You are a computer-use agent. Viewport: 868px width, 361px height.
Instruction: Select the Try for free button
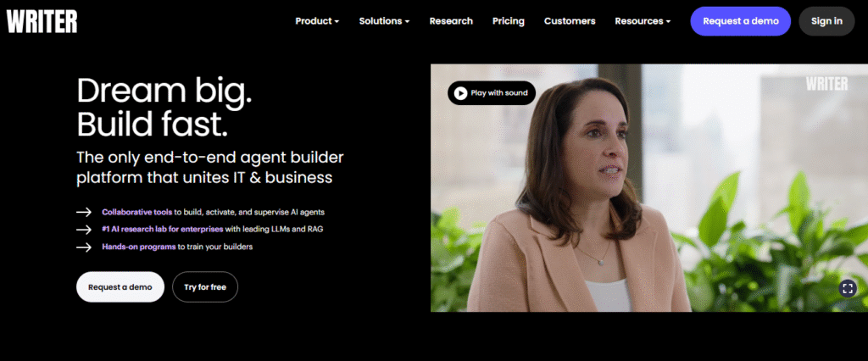point(205,286)
